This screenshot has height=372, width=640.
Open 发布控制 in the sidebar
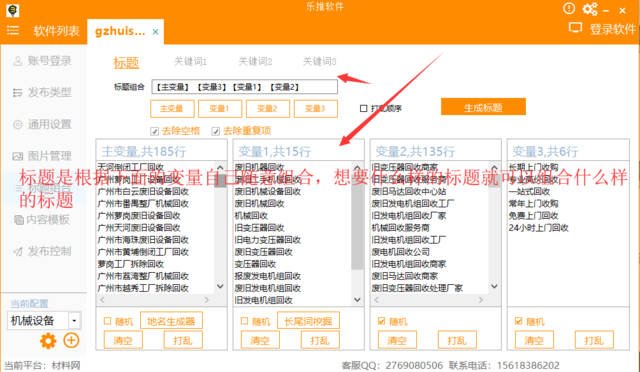(x=43, y=251)
